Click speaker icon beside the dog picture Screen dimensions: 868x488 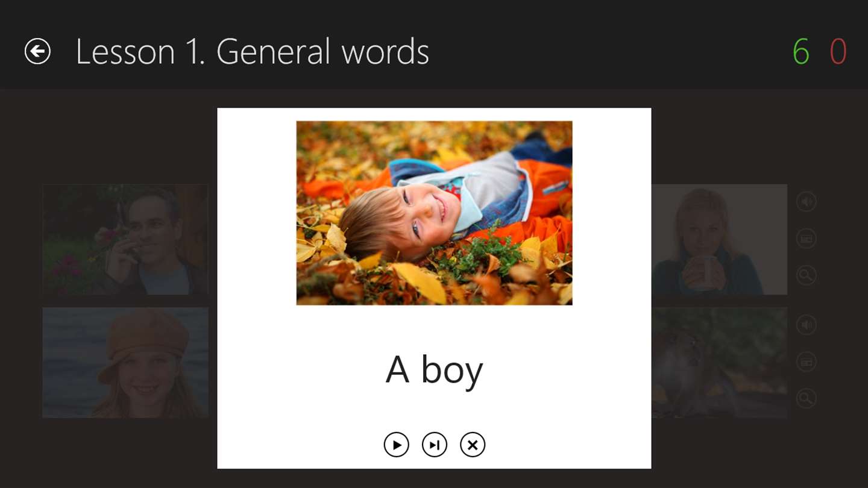click(806, 325)
